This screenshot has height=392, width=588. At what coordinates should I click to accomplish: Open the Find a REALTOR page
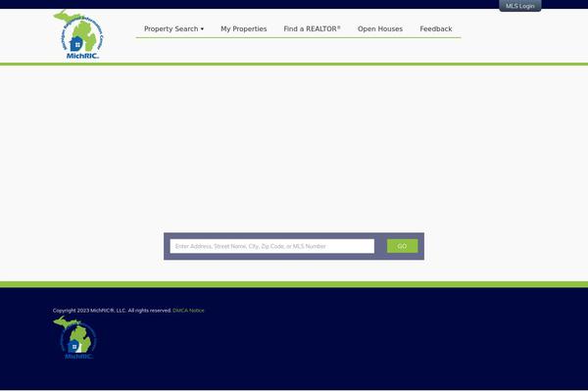click(x=312, y=28)
